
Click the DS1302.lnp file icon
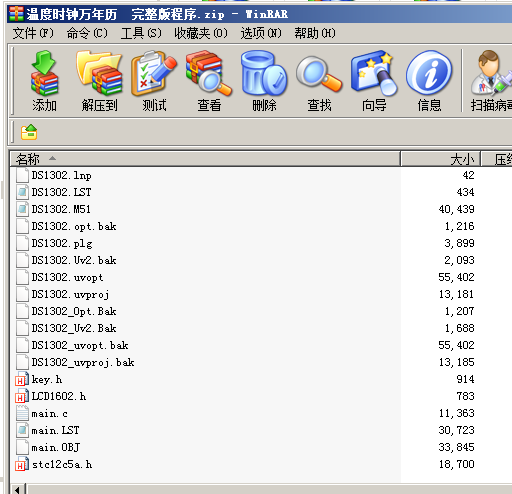tap(22, 175)
